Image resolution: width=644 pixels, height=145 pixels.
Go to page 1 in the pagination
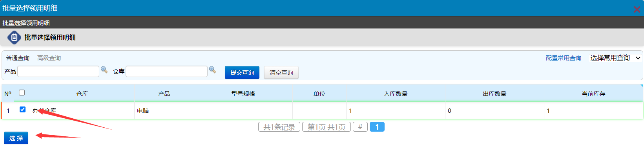tap(377, 127)
